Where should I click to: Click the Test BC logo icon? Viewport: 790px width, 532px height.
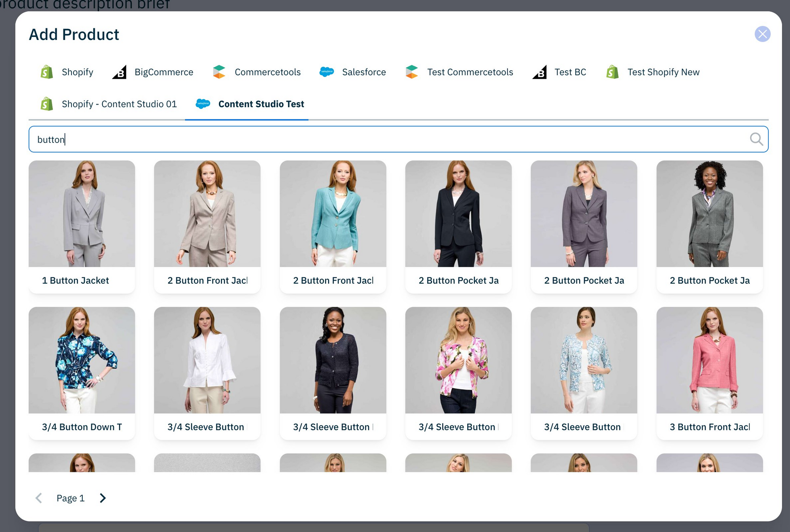point(540,72)
